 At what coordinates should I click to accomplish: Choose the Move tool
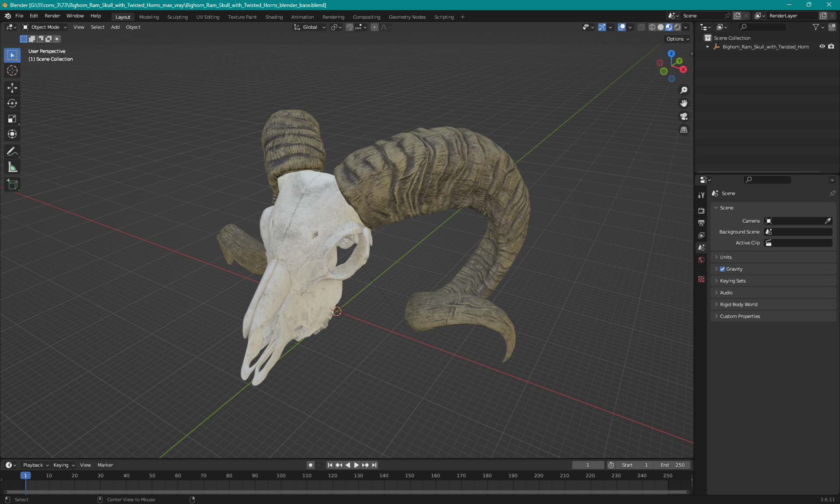pyautogui.click(x=12, y=88)
